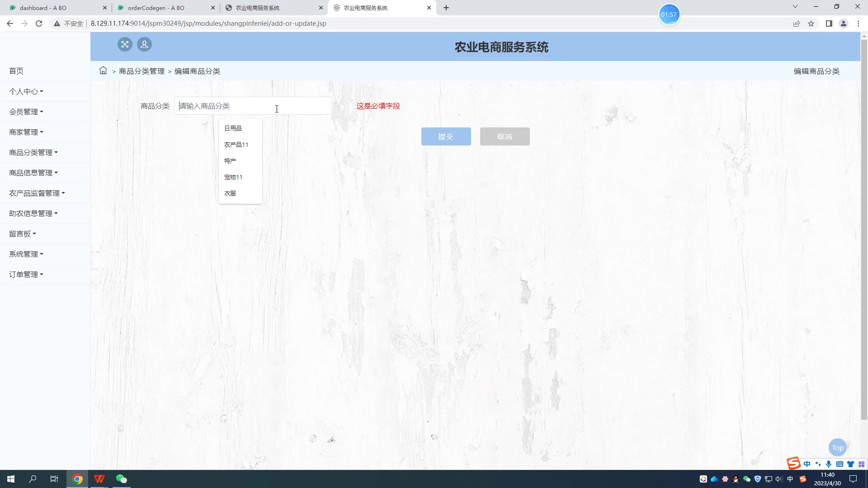The height and width of the screenshot is (488, 868).
Task: Click the 取消 cancel button
Action: tap(505, 136)
